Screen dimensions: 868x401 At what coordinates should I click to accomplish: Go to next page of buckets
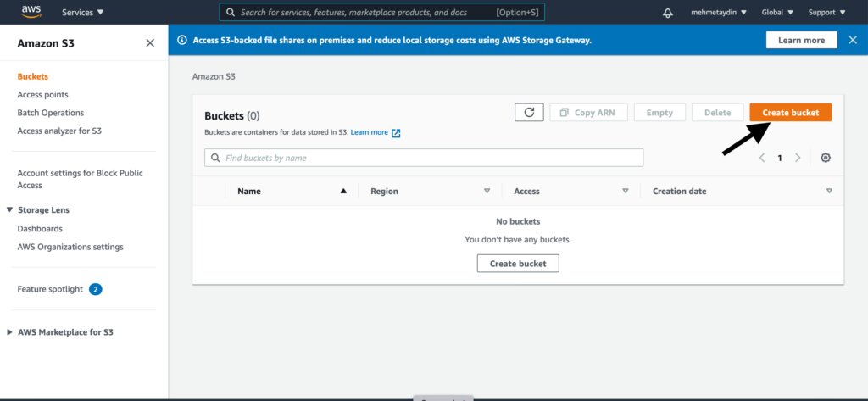pyautogui.click(x=798, y=158)
